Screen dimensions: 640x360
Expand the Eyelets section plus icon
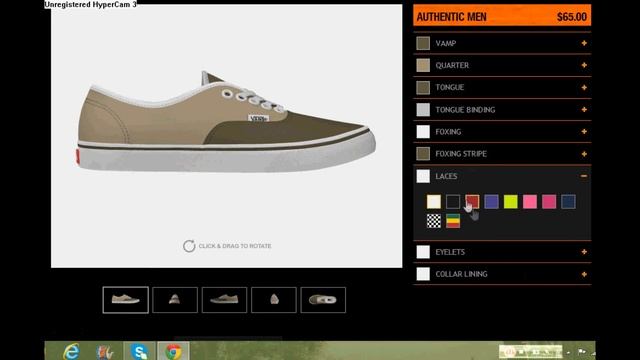pos(584,252)
